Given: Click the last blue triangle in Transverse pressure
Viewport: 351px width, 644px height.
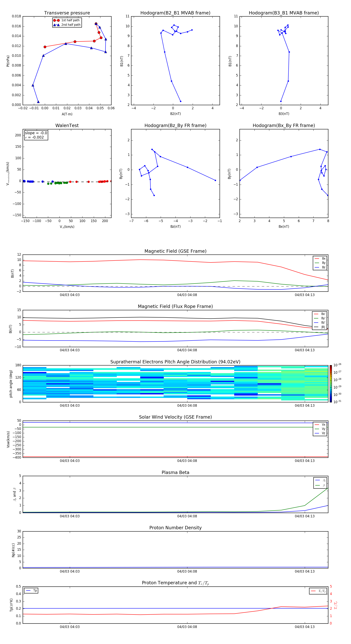Looking at the screenshot, I should click(38, 102).
